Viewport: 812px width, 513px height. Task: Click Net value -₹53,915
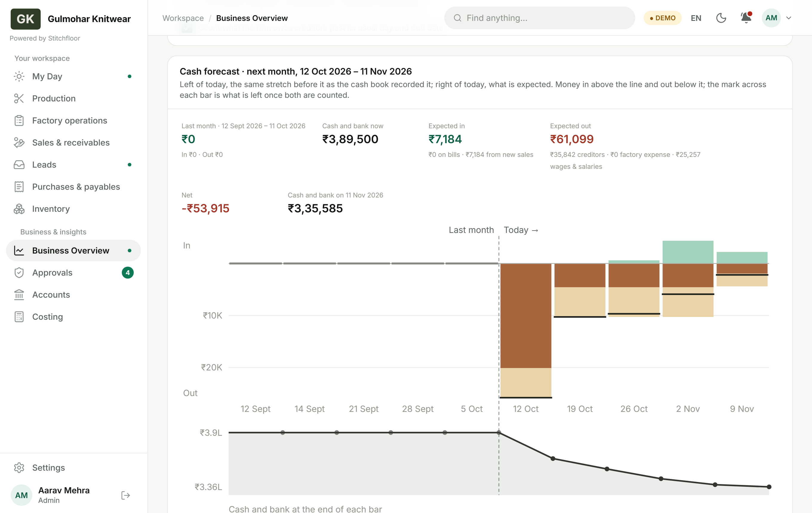(205, 208)
